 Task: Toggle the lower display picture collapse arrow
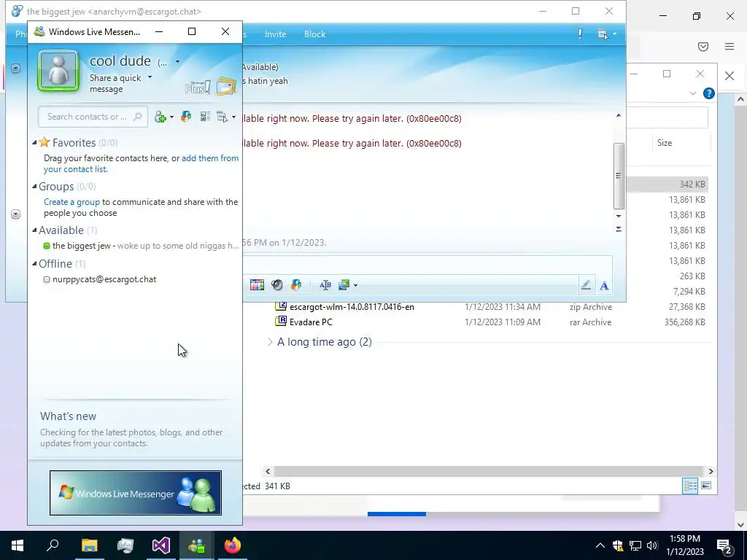(x=15, y=214)
